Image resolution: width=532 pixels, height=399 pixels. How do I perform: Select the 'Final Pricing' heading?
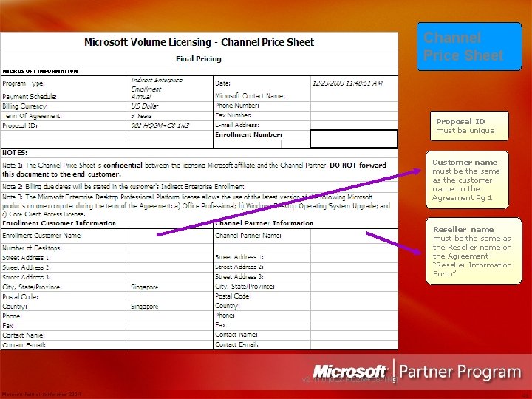[x=199, y=58]
